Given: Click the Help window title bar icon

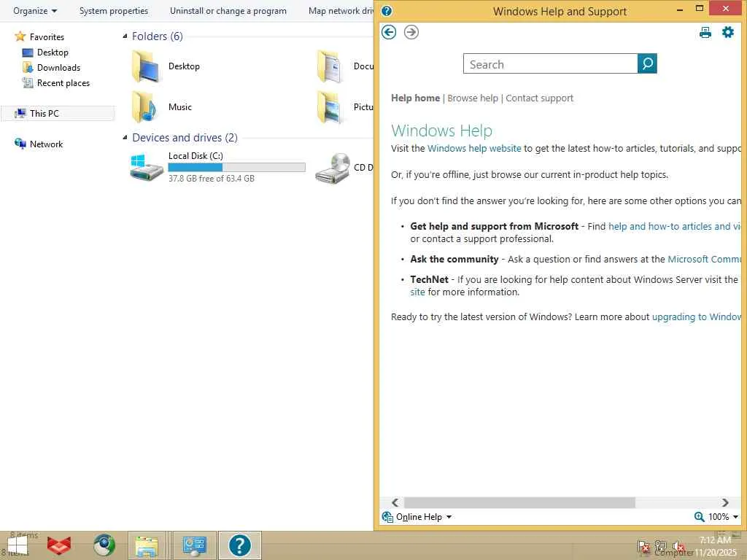Looking at the screenshot, I should coord(387,10).
